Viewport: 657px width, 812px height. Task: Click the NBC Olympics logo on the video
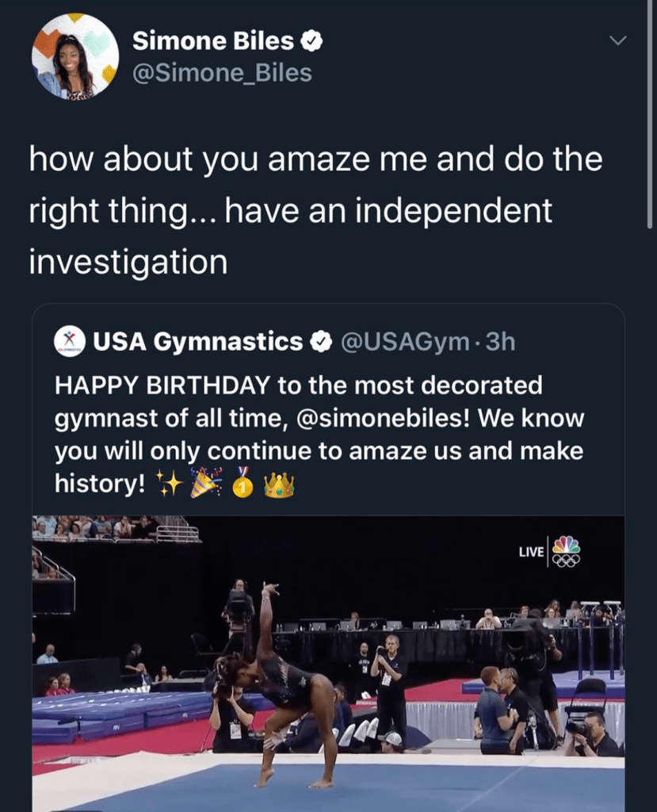tap(566, 551)
